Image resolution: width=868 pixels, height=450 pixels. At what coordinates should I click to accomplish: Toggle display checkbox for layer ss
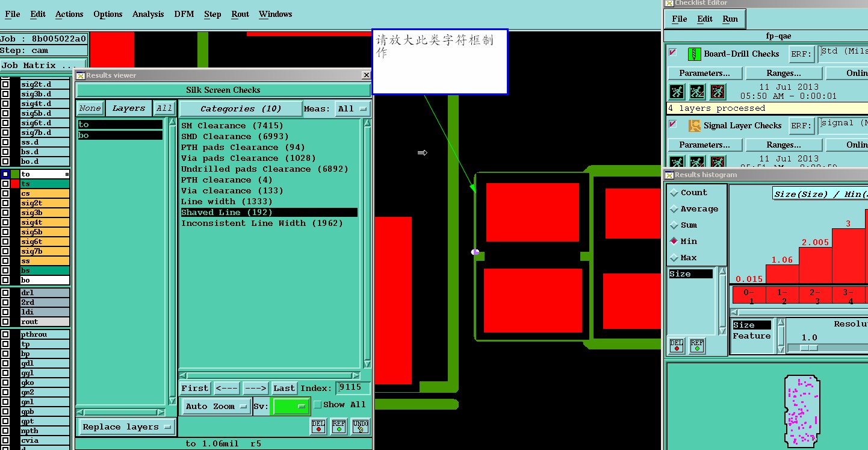pos(5,261)
